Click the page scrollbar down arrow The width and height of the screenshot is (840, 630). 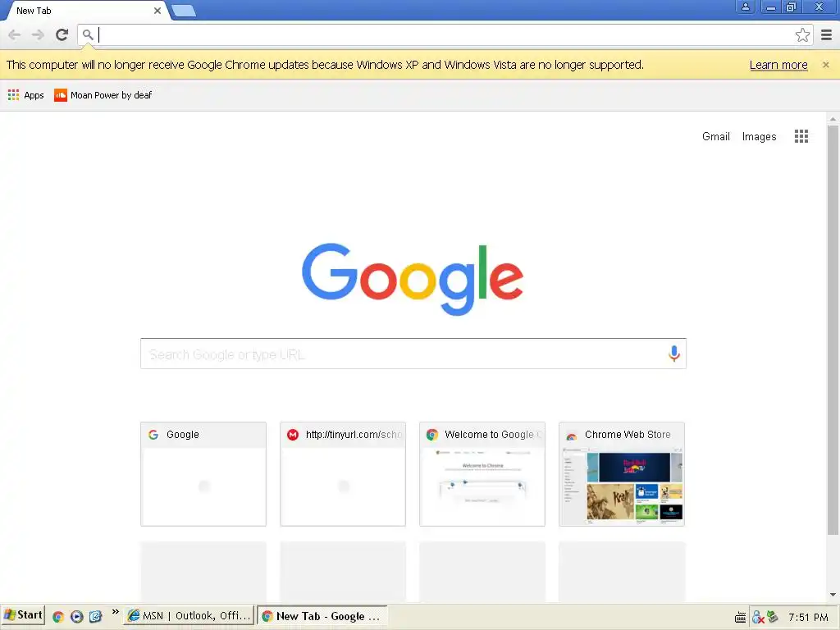coord(833,595)
